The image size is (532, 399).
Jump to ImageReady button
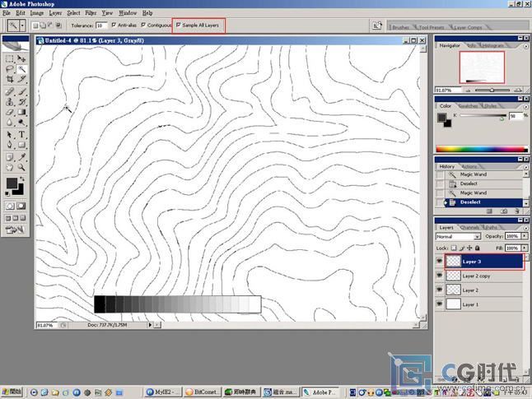pyautogui.click(x=15, y=230)
